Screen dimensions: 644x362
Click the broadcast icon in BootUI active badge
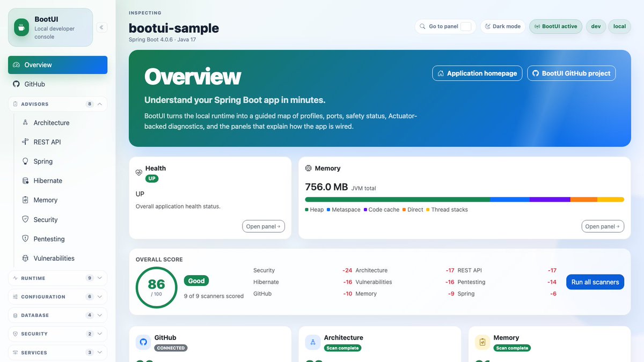pos(537,26)
